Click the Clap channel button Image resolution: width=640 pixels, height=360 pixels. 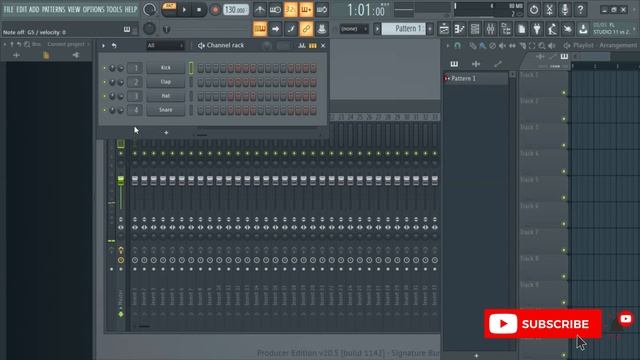[x=166, y=82]
